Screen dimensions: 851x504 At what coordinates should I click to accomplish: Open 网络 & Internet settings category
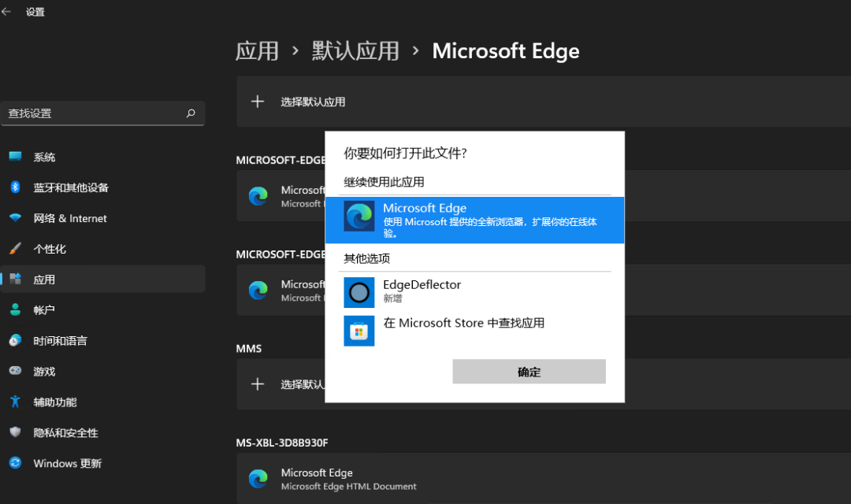[x=102, y=218]
